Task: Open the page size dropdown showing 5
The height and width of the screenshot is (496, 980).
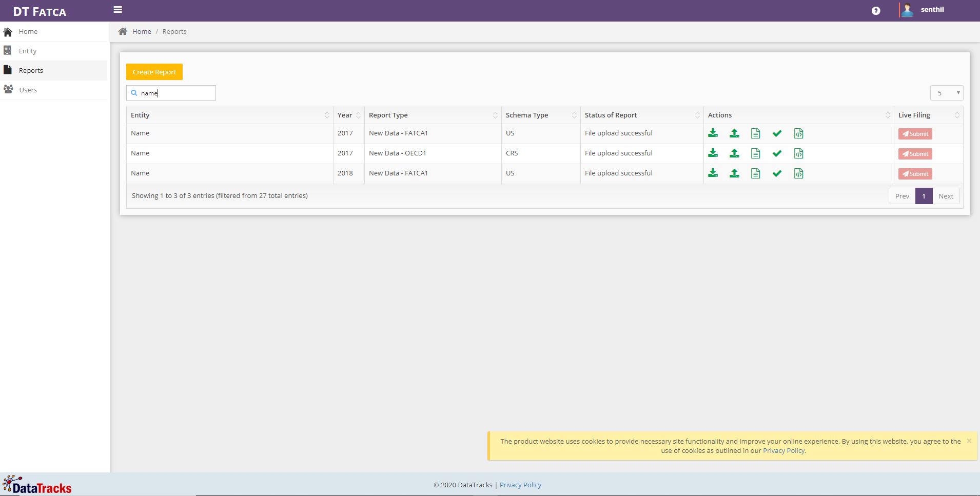Action: [x=946, y=93]
